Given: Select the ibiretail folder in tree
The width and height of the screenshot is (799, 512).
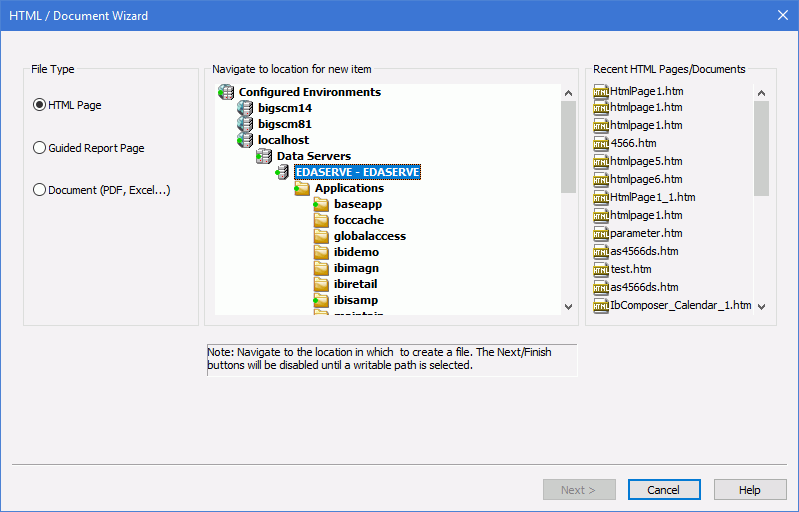Looking at the screenshot, I should pyautogui.click(x=355, y=284).
